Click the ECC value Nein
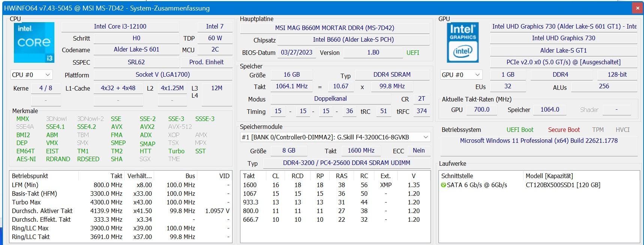644x245 pixels. pos(419,151)
